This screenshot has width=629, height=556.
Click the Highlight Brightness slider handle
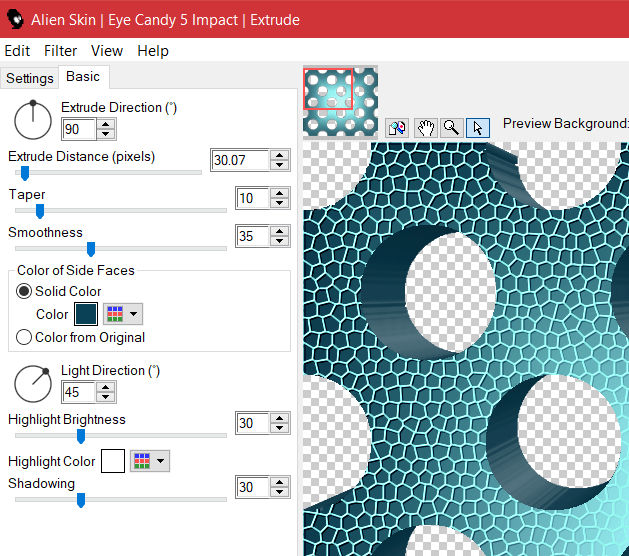point(81,436)
